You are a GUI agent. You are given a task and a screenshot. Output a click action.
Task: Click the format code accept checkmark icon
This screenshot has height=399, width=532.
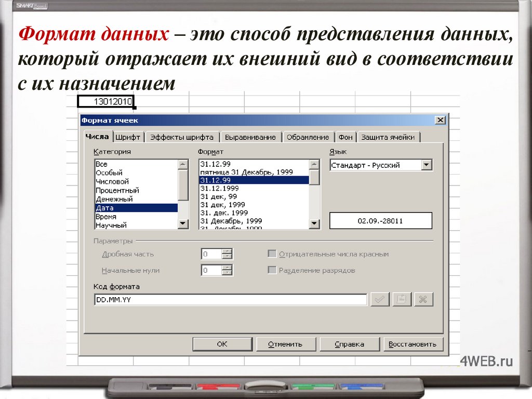pos(380,299)
